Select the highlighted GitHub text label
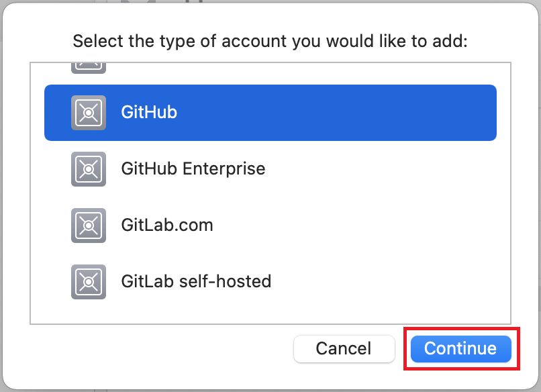541x392 pixels. point(149,112)
